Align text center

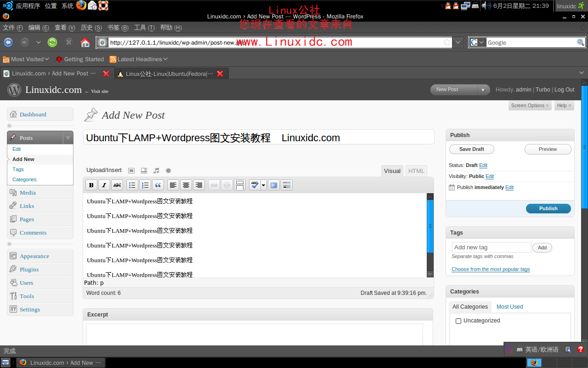[x=186, y=184]
